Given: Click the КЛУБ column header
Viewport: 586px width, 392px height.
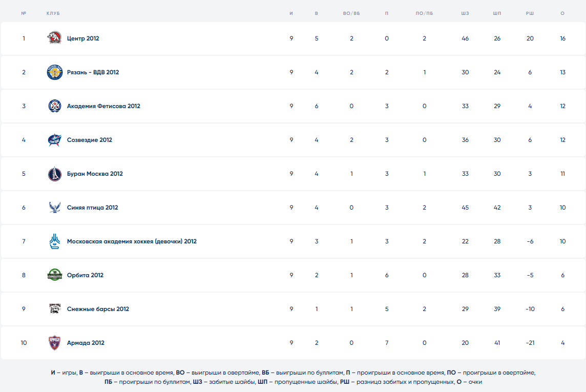Looking at the screenshot, I should point(53,13).
